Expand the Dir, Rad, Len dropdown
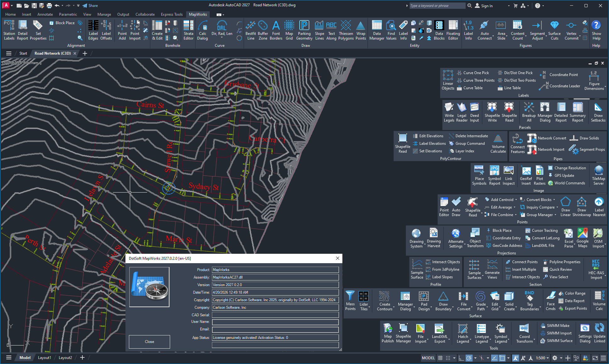 222,37
